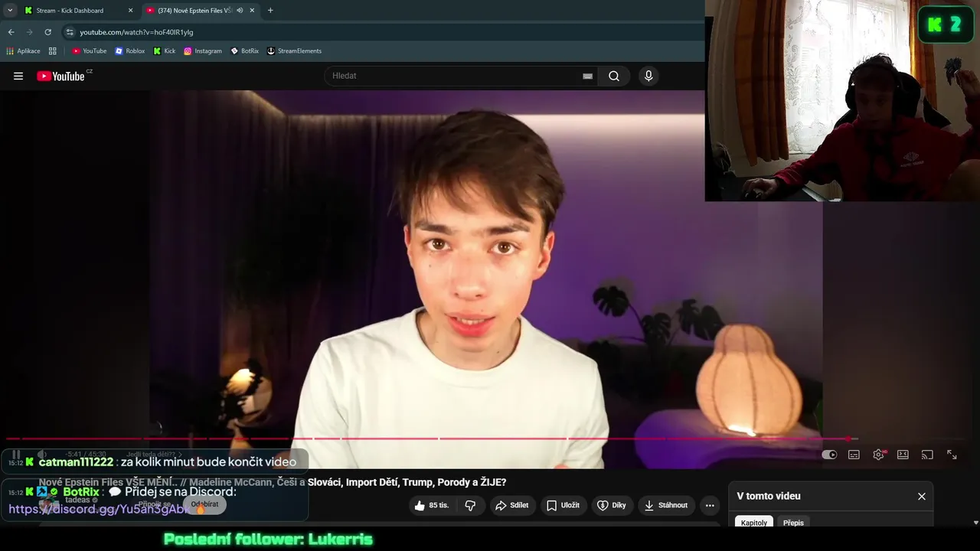Click the catman111222 chat username
980x551 pixels.
pyautogui.click(x=76, y=461)
